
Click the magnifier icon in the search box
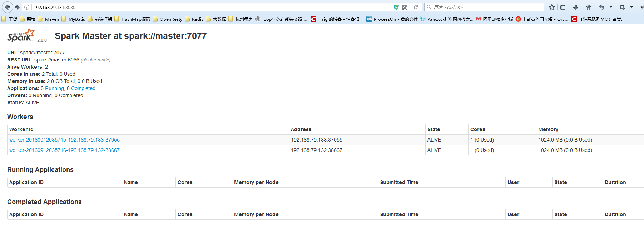pyautogui.click(x=429, y=7)
